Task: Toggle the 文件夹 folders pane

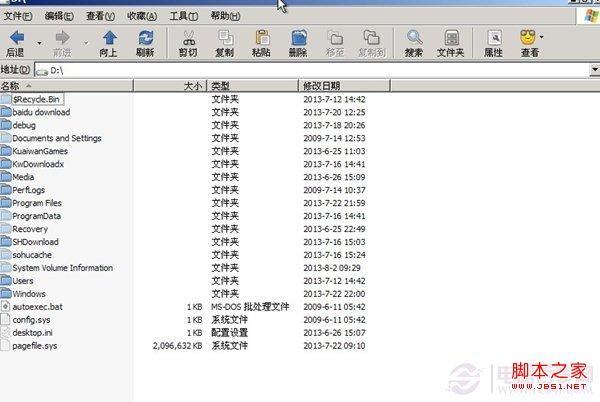Action: click(x=451, y=43)
